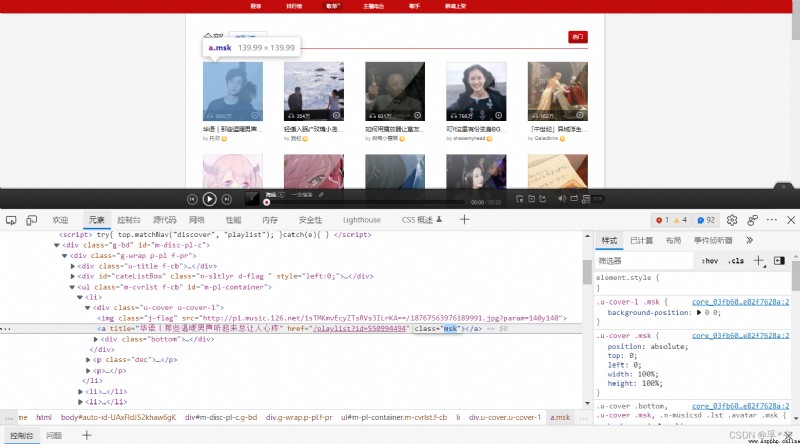Screen dimensions: 800x444
Task: Collapse the div class="u-cover u-cover-1" node
Action: tap(88, 308)
